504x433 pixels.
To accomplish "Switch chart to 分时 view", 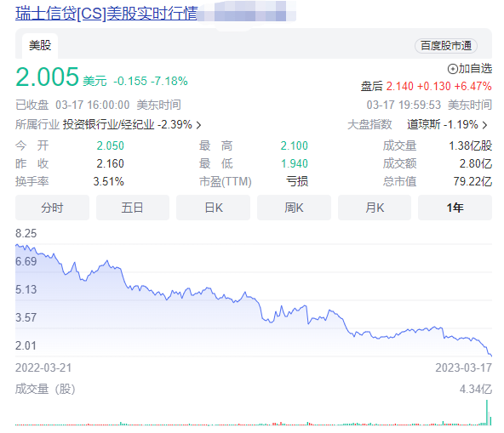I will (x=52, y=208).
